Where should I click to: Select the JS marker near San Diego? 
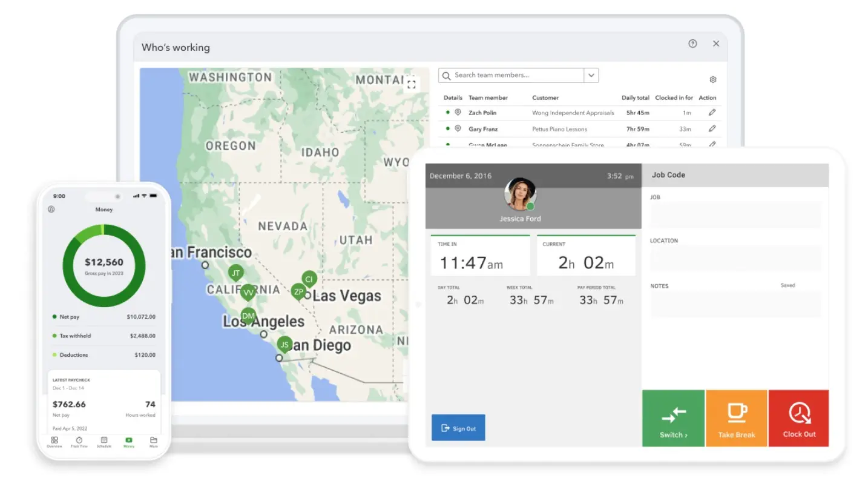point(284,345)
